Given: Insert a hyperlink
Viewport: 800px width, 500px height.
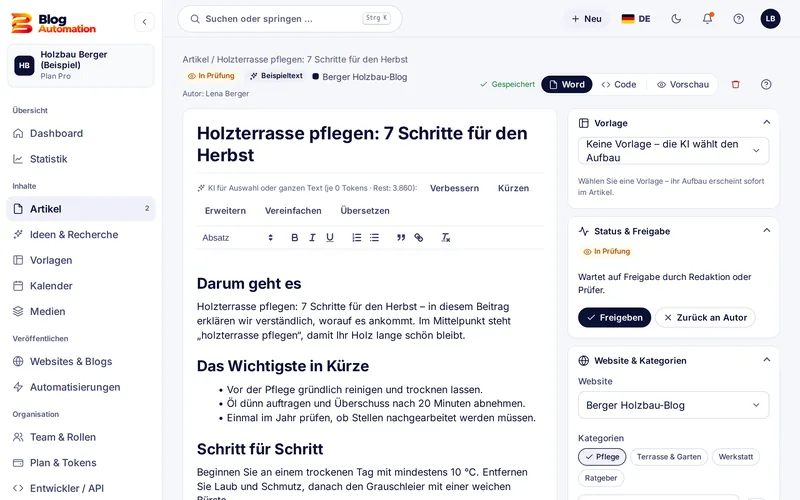Looking at the screenshot, I should coord(419,238).
